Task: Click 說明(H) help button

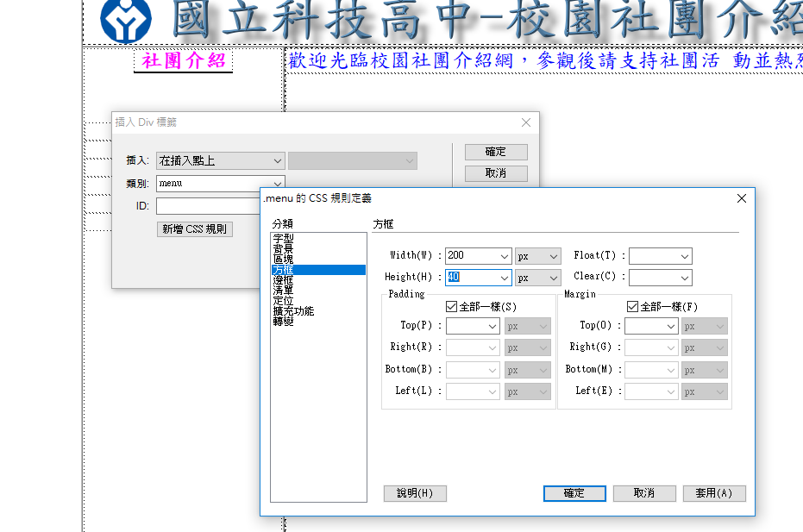Action: click(x=415, y=493)
